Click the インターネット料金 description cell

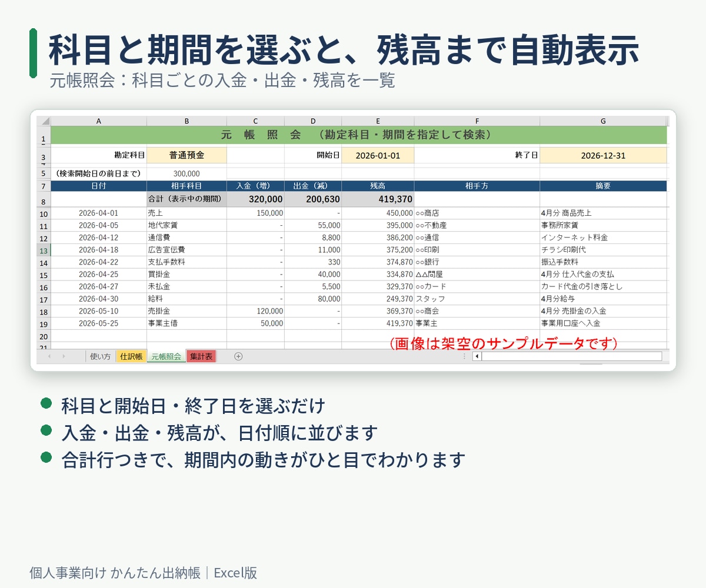point(603,238)
